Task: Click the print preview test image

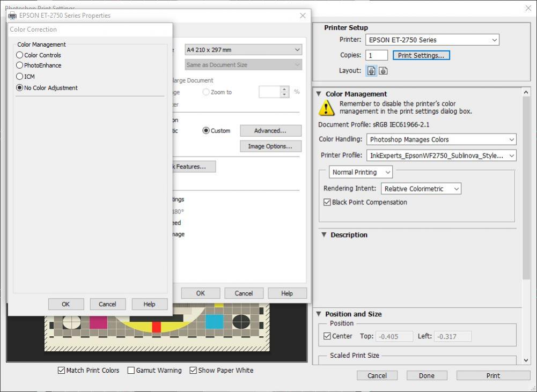Action: click(157, 327)
